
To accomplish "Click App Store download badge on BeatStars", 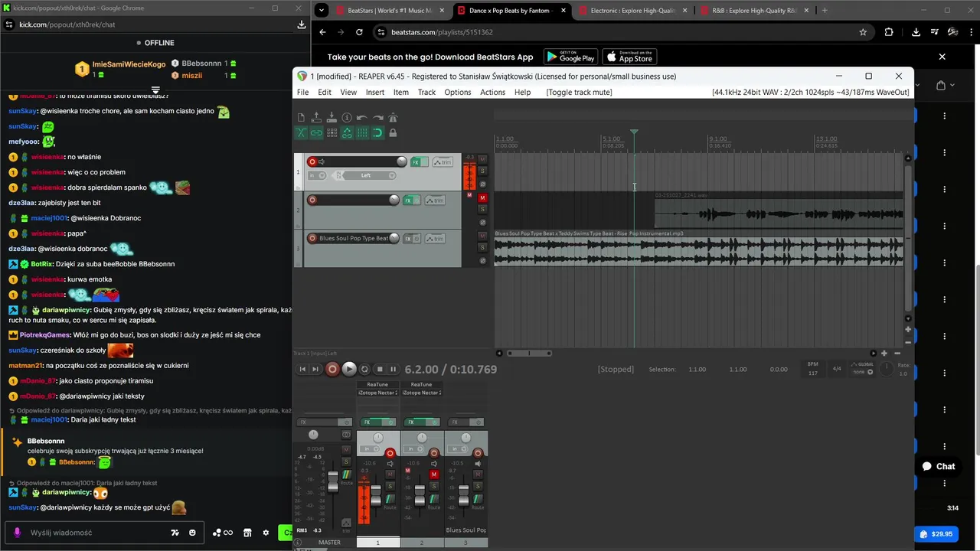I will coord(629,57).
